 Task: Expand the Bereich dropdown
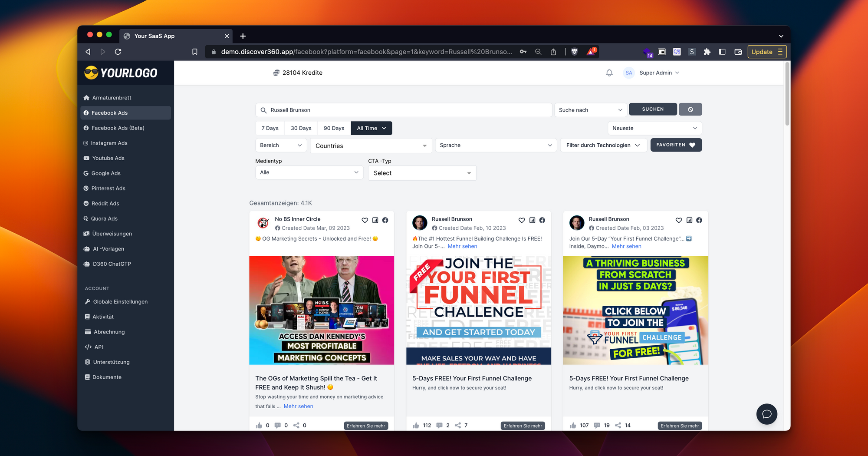click(281, 145)
